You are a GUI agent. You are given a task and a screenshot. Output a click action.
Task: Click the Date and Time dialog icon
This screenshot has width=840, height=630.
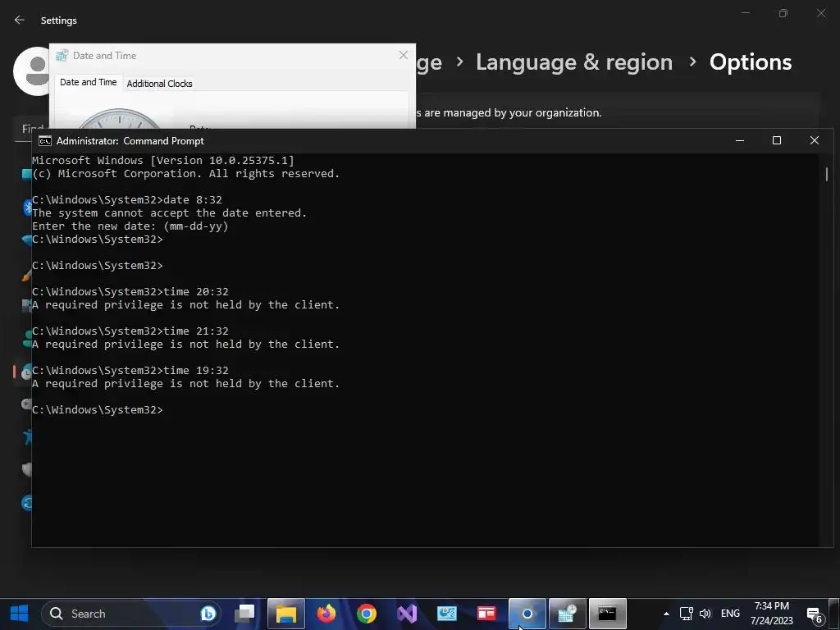[x=62, y=55]
